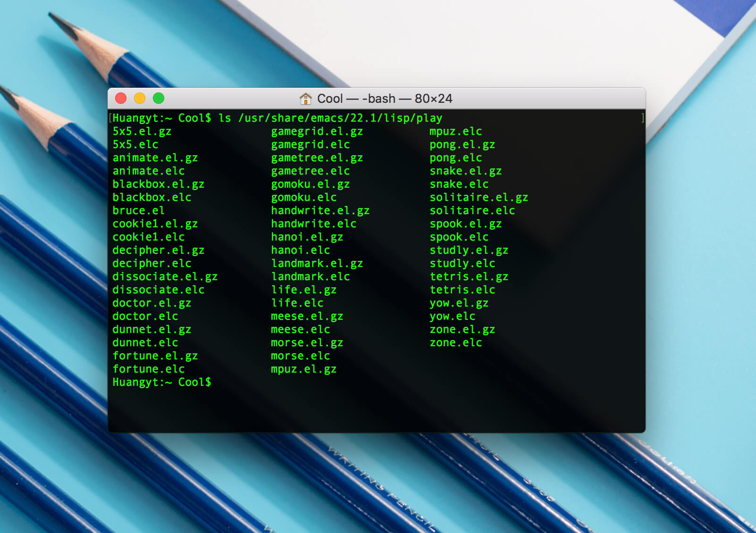Click the yellow minimize window button
The width and height of the screenshot is (756, 533).
click(x=140, y=98)
